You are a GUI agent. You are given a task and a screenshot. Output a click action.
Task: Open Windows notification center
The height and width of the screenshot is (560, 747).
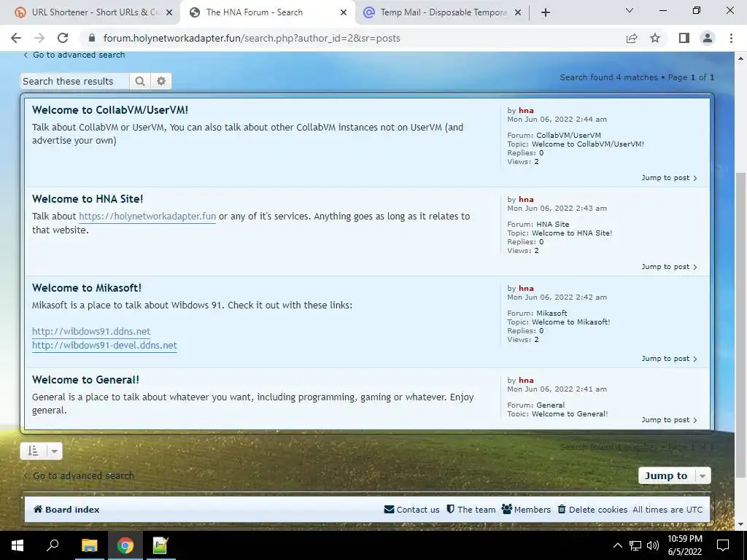(x=723, y=545)
